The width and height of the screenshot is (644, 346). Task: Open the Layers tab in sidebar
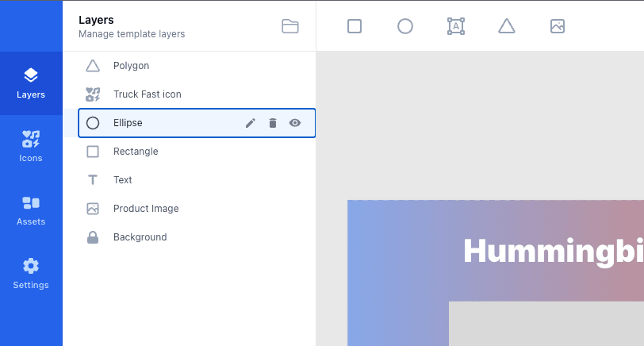(x=31, y=83)
